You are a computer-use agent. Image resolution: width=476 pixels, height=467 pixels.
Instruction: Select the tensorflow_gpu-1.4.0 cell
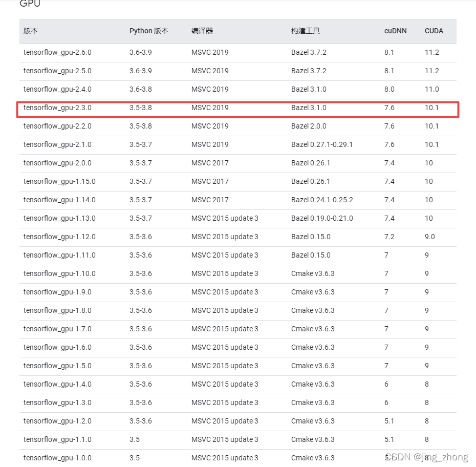tap(57, 384)
